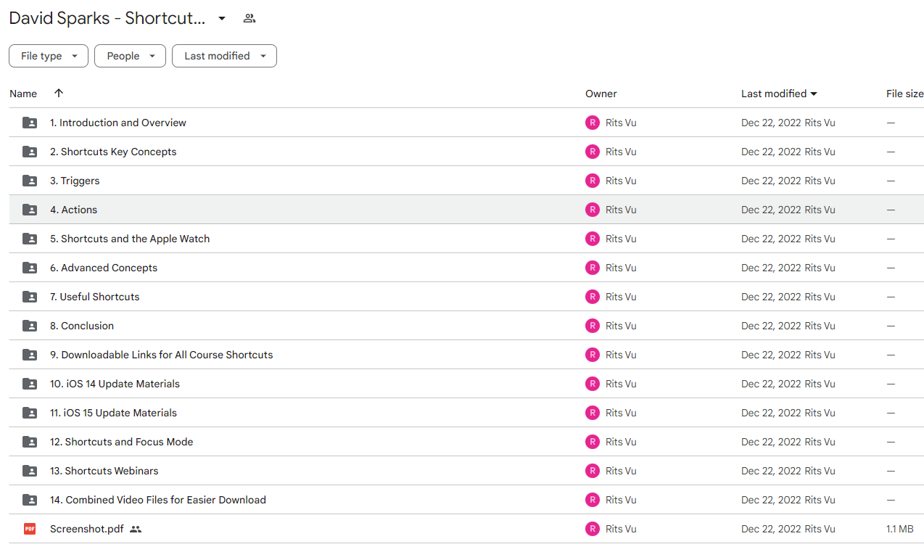
Task: Click owner avatar in Shortcuts Webinars row
Action: click(x=593, y=471)
